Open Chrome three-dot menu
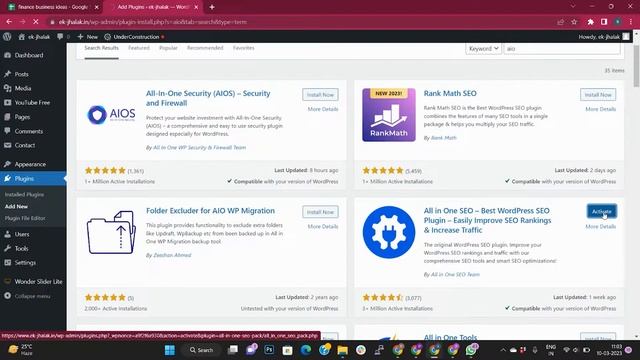 click(631, 22)
